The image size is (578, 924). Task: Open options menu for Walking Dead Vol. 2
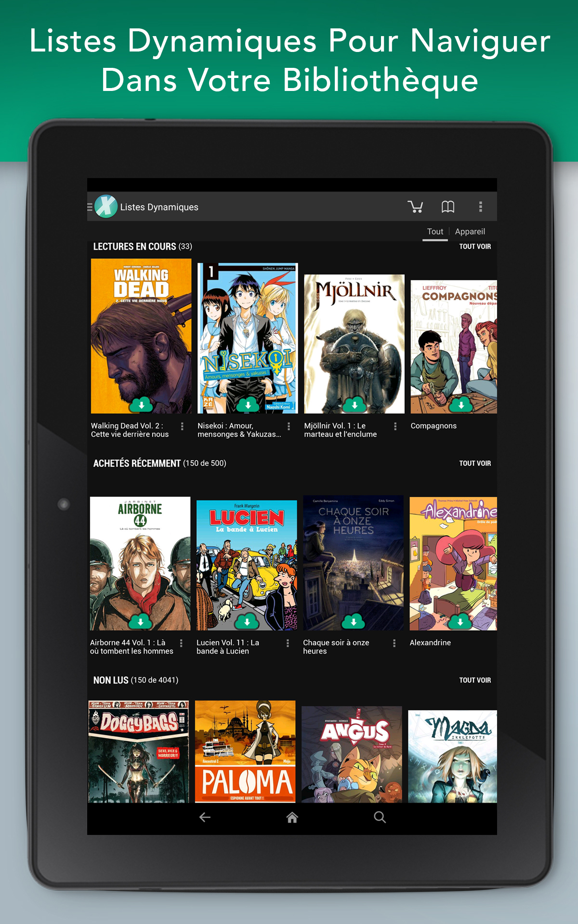(x=182, y=426)
